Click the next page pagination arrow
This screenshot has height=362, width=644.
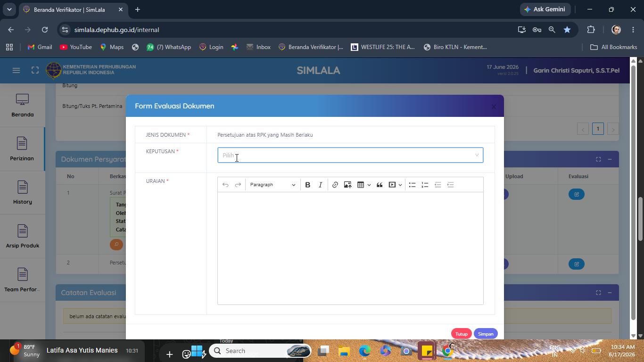pyautogui.click(x=613, y=129)
